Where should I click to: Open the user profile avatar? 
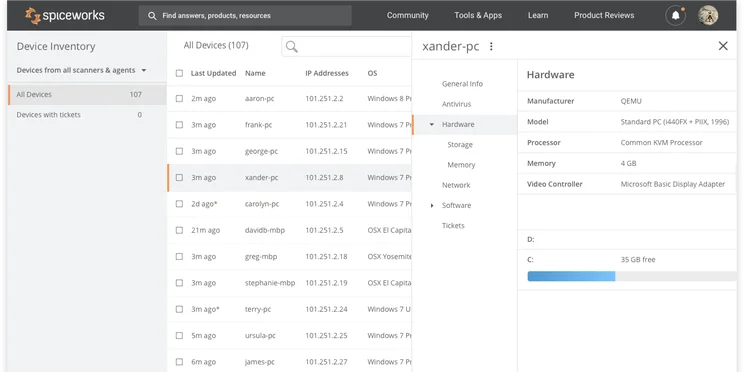click(708, 16)
